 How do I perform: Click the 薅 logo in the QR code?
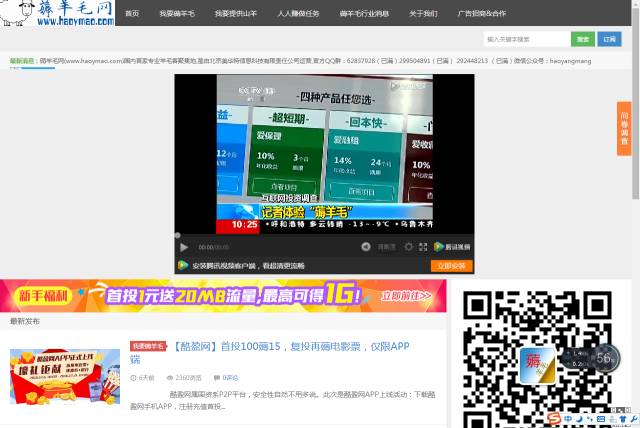(x=537, y=365)
